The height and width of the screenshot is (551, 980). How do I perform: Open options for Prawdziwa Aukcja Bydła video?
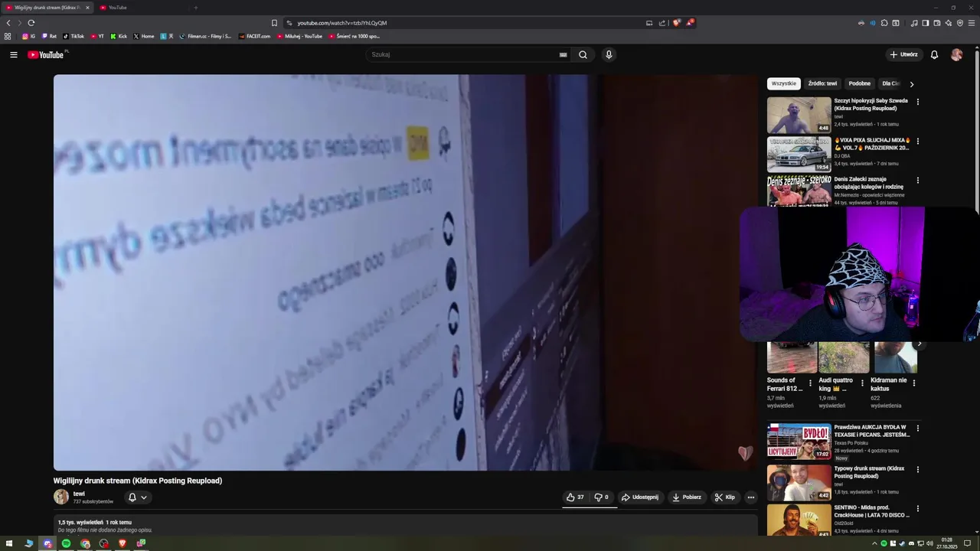coord(917,428)
